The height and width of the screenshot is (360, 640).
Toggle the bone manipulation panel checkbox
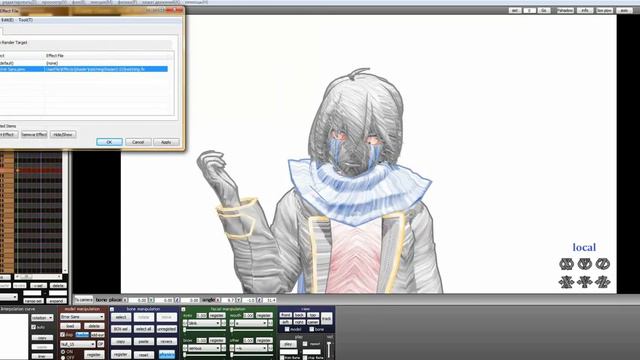pyautogui.click(x=112, y=309)
